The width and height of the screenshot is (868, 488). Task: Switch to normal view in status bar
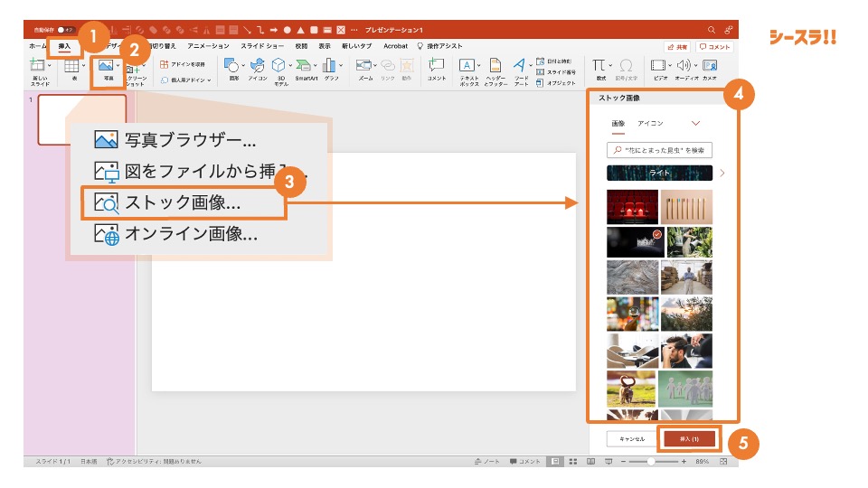tap(553, 461)
